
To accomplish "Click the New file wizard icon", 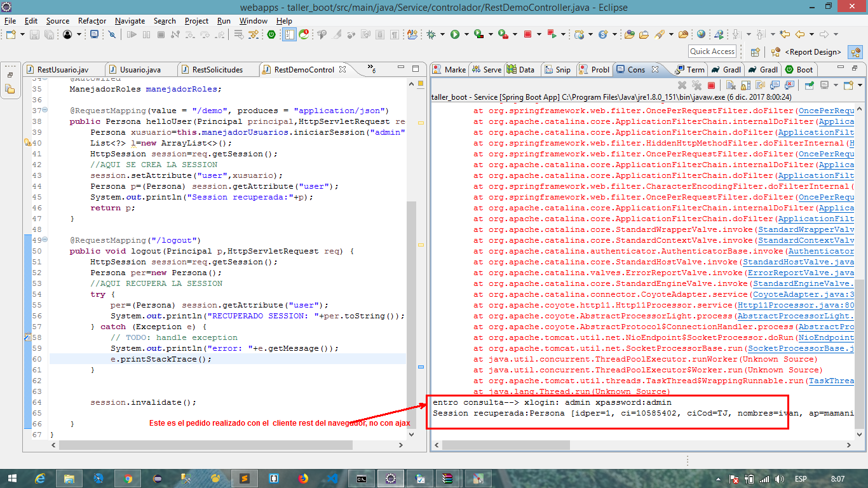I will (11, 34).
